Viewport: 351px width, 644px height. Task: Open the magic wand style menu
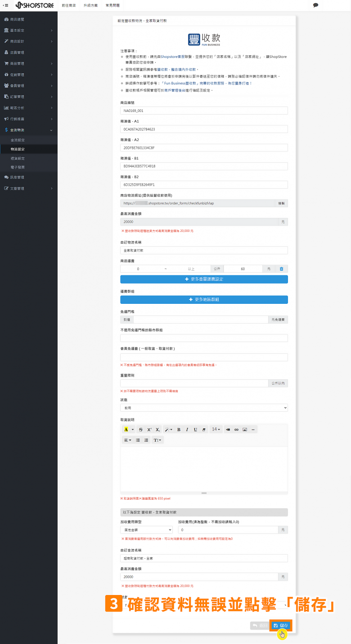[x=168, y=430]
